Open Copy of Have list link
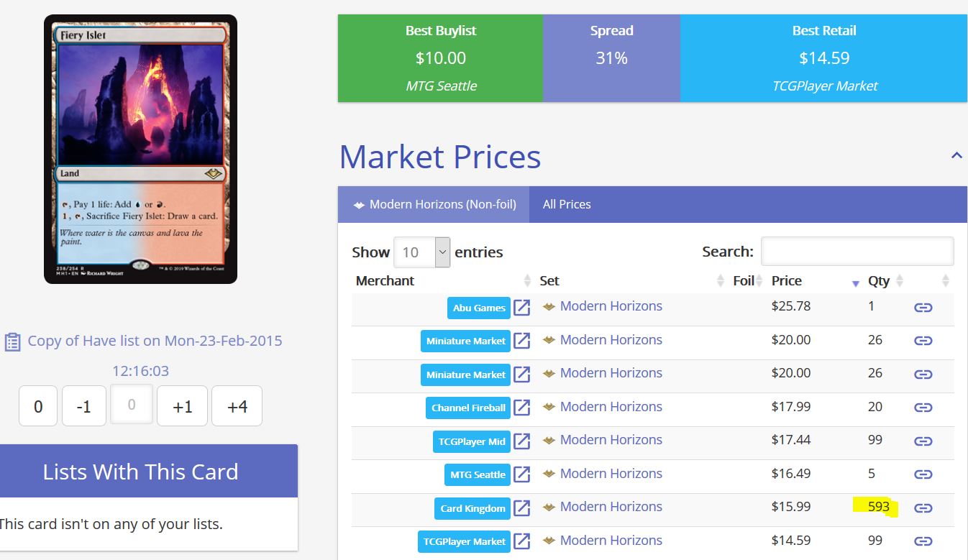968x560 pixels. (x=155, y=341)
